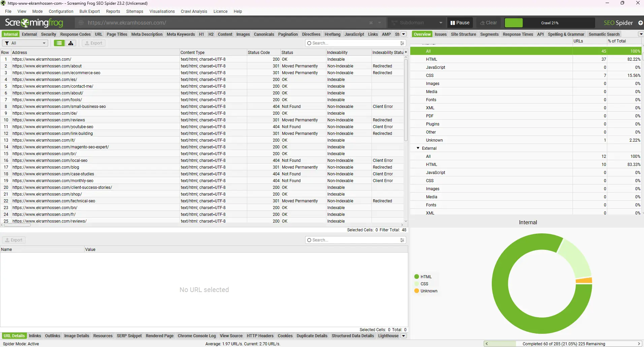
Task: Click the CSS legend marker
Action: pos(417,284)
